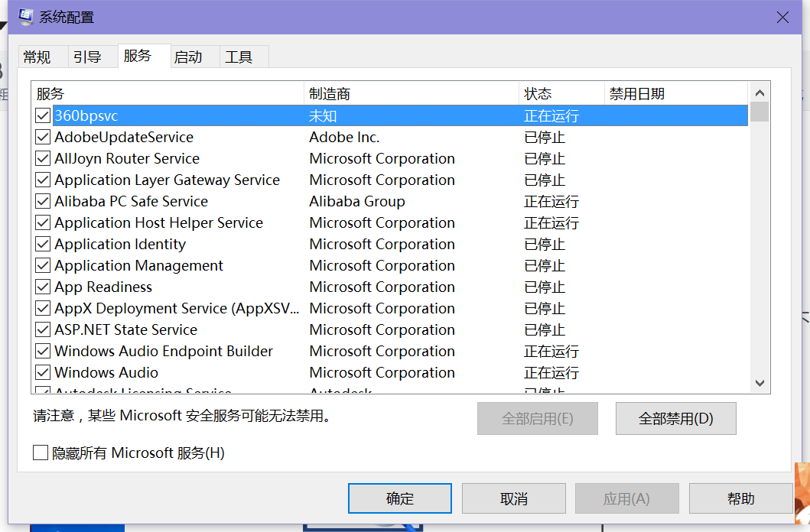Viewport: 810px width, 532px height.
Task: Select the AllJoyn Router Service name
Action: 127,158
